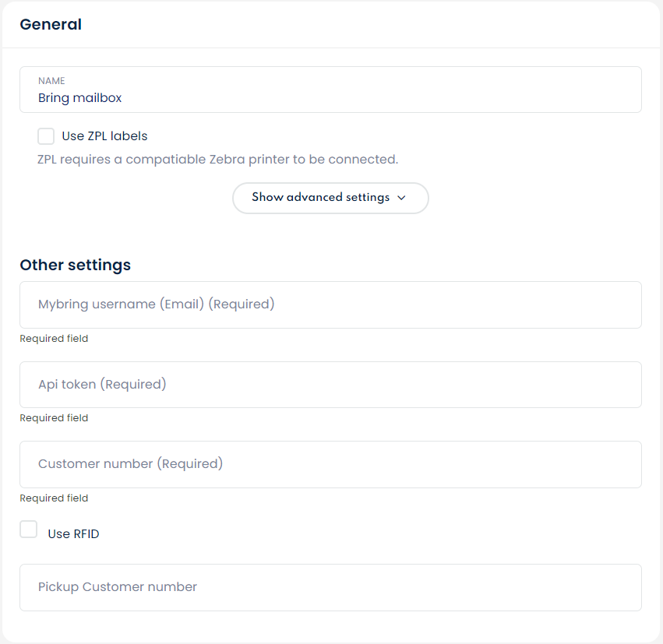This screenshot has width=663, height=644.
Task: Enable the Use ZPL labels checkbox
Action: coord(46,136)
